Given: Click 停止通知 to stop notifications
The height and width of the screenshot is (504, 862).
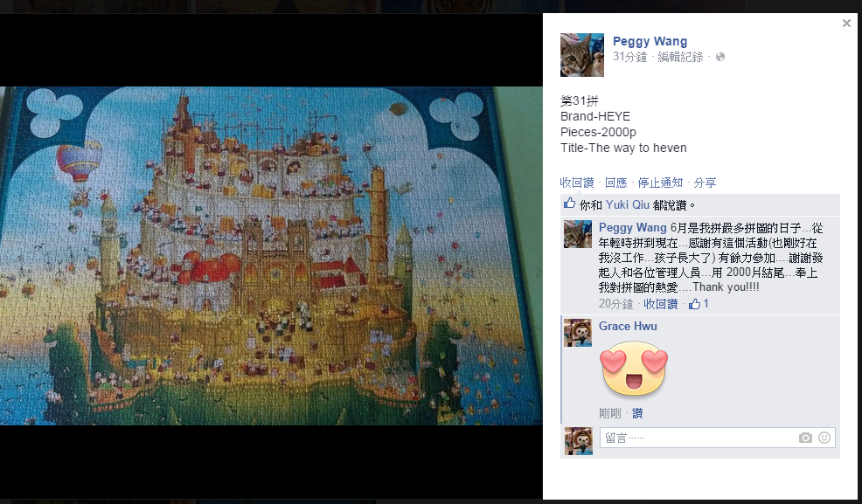Looking at the screenshot, I should coord(660,183).
